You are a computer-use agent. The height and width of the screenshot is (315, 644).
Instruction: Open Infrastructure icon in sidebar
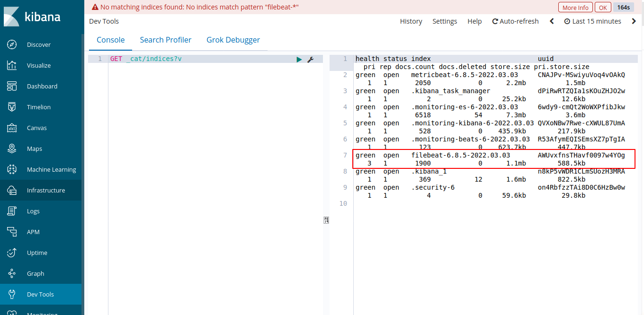12,190
